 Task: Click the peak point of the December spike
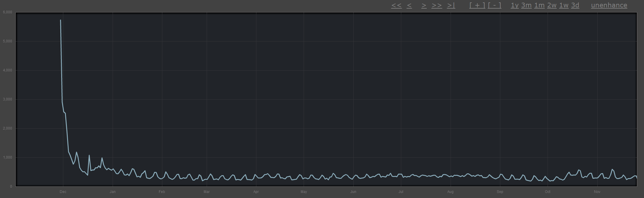coord(60,20)
